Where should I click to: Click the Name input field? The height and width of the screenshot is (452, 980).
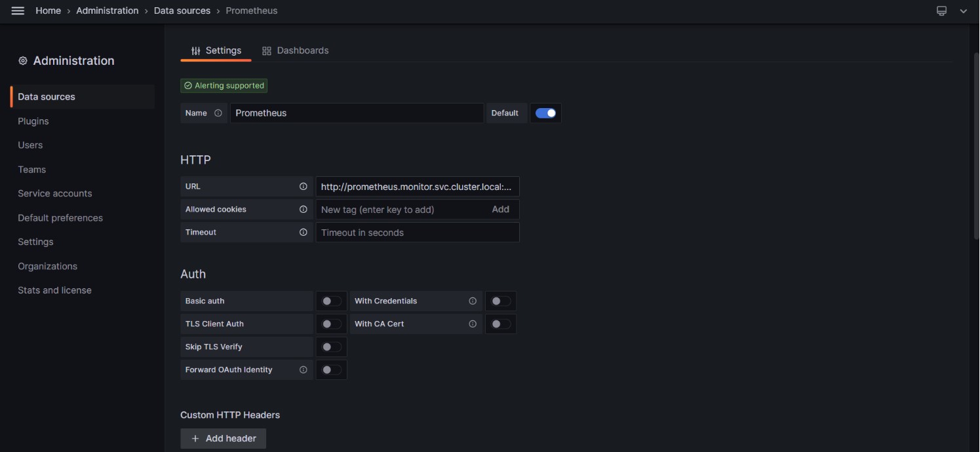(x=357, y=113)
